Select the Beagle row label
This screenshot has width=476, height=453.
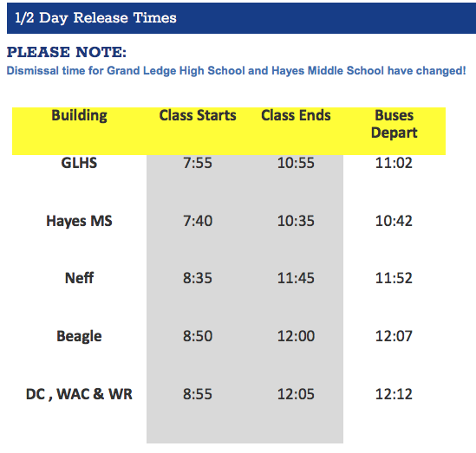[79, 336]
